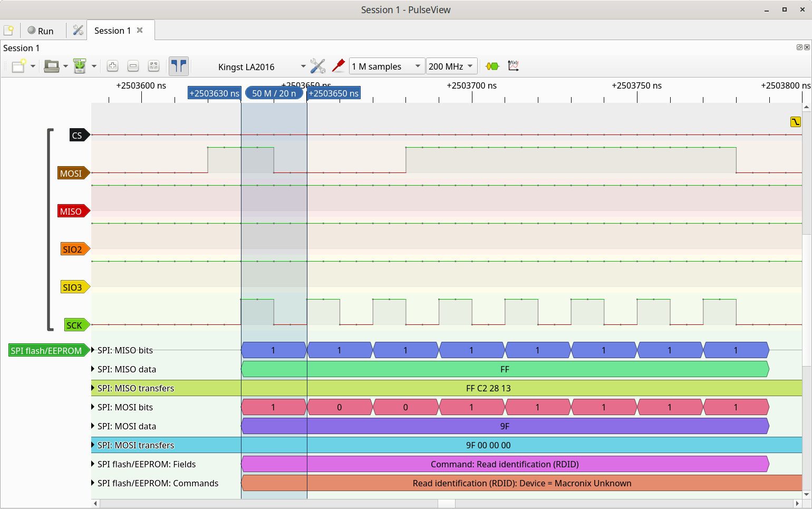This screenshot has height=509, width=812.
Task: Click the add protocol decoder icon
Action: [x=492, y=66]
